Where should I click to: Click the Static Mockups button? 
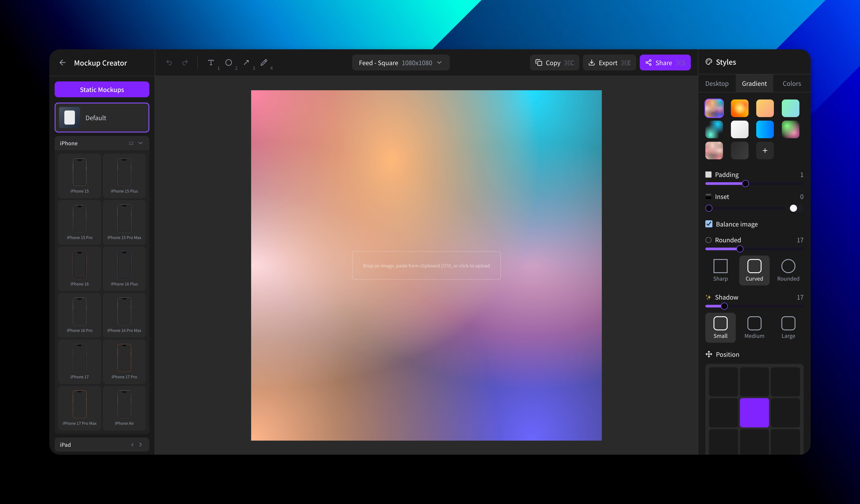click(102, 90)
